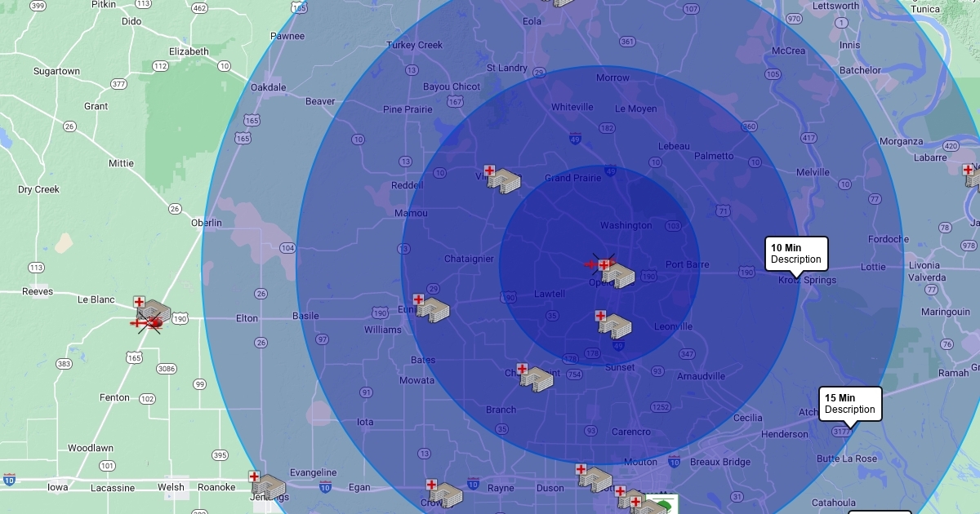
Task: Select the hospital icon at Jennings
Action: point(268,486)
